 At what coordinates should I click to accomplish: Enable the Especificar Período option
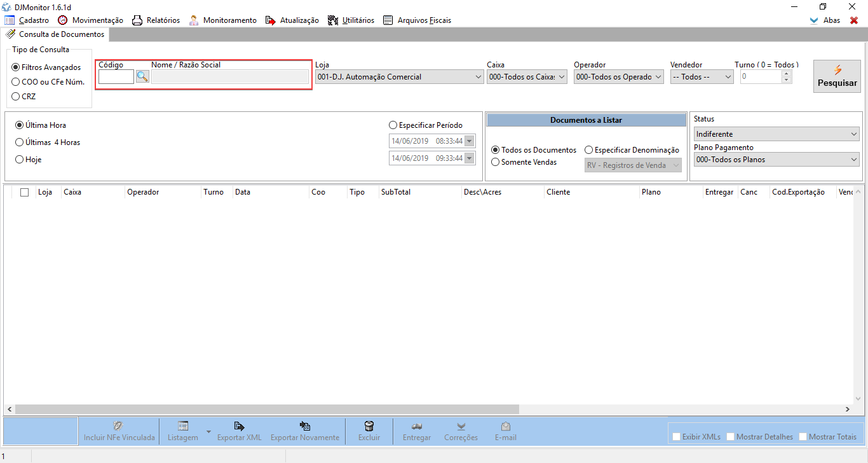point(393,125)
